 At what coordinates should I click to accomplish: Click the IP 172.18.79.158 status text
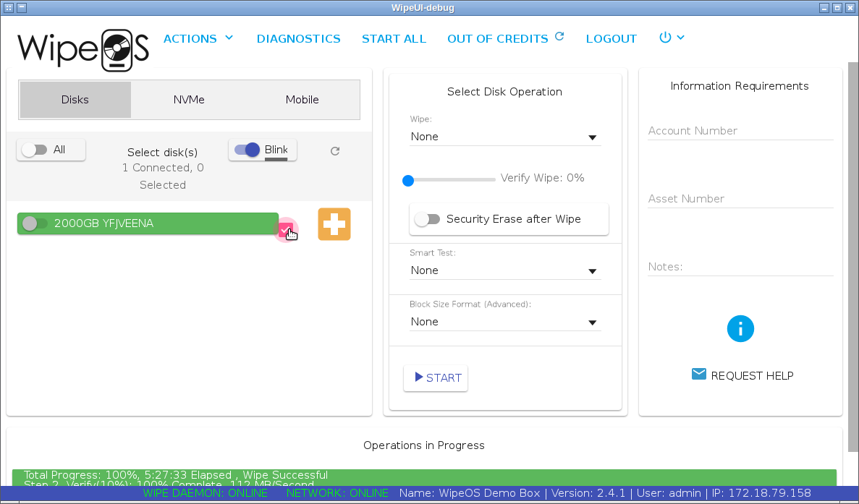[x=761, y=493]
